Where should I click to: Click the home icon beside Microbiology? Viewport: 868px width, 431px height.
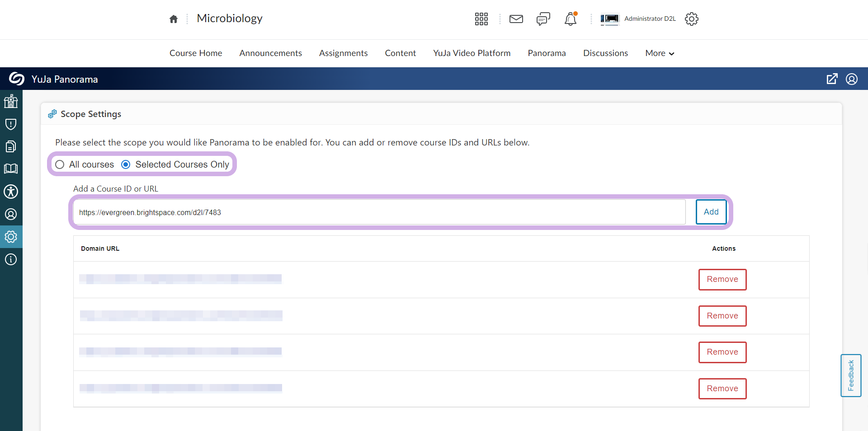174,19
